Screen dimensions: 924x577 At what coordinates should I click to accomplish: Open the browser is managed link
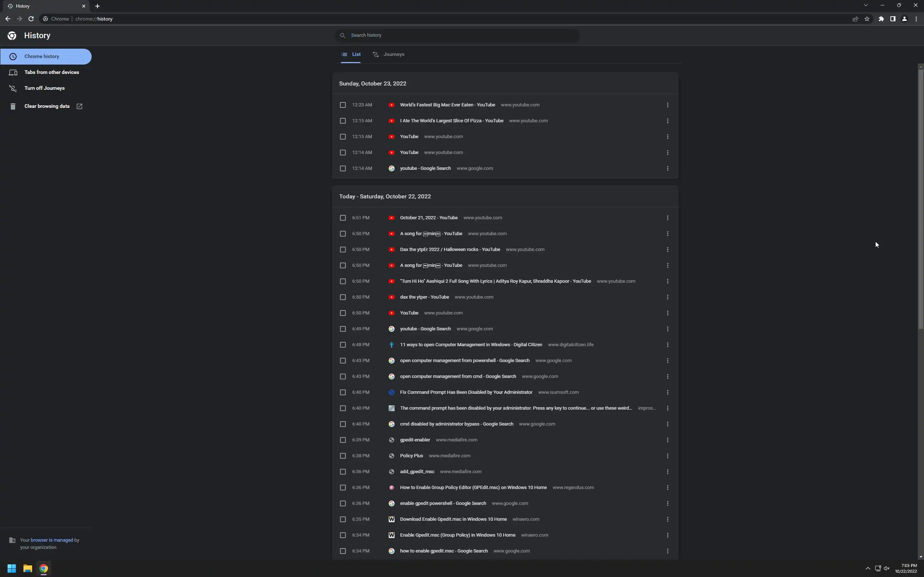click(52, 540)
